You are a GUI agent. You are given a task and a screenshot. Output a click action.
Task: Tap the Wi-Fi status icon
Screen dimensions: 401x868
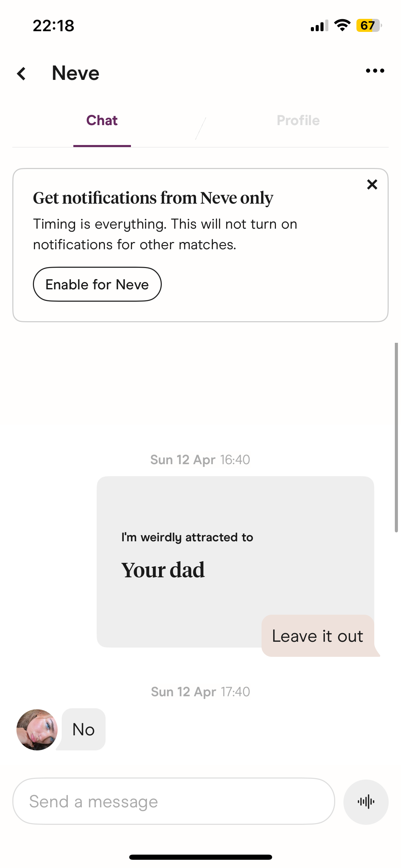[342, 25]
